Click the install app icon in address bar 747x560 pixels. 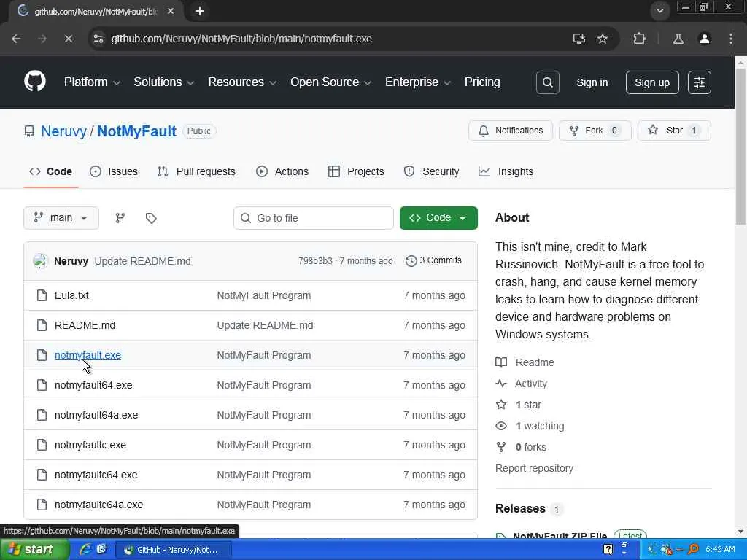tap(578, 39)
